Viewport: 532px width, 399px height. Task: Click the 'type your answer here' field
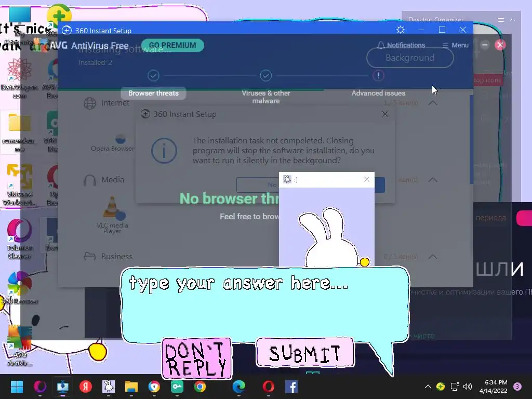[265, 305]
